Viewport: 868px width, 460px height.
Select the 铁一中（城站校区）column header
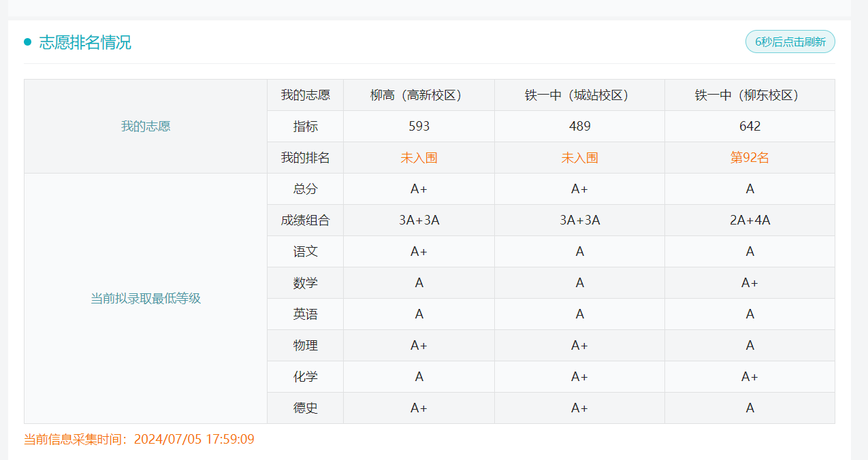579,95
